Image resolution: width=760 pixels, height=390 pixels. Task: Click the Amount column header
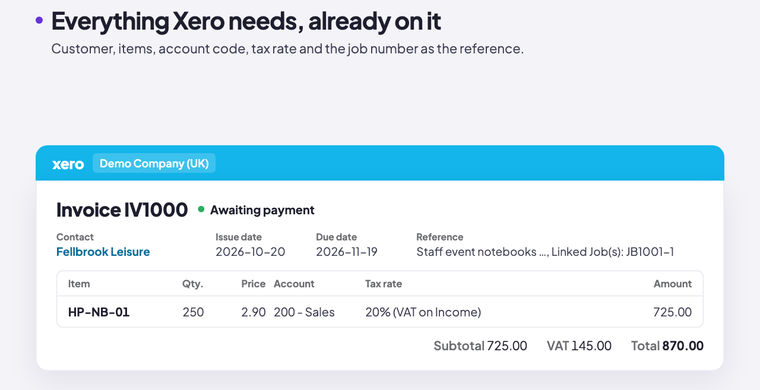[673, 284]
